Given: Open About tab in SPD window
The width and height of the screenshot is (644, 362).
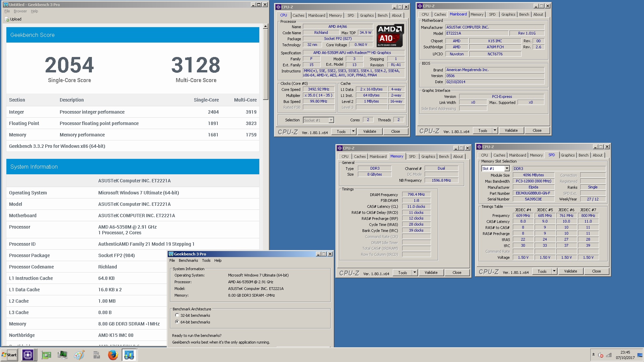Looking at the screenshot, I should click(597, 155).
